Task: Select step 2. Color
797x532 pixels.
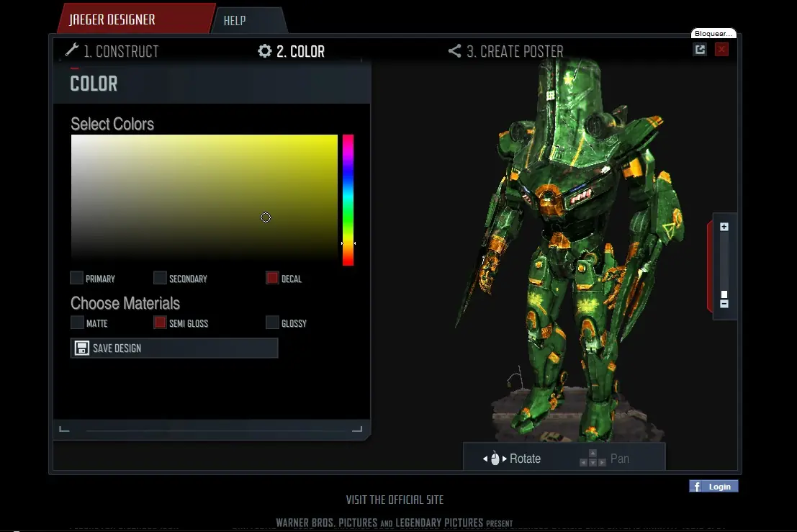Action: tap(292, 51)
